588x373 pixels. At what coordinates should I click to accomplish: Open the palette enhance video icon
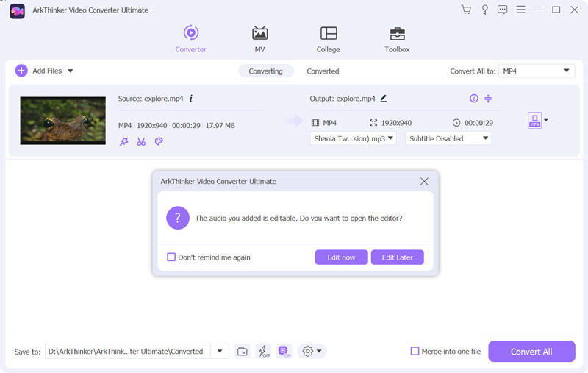click(x=159, y=141)
